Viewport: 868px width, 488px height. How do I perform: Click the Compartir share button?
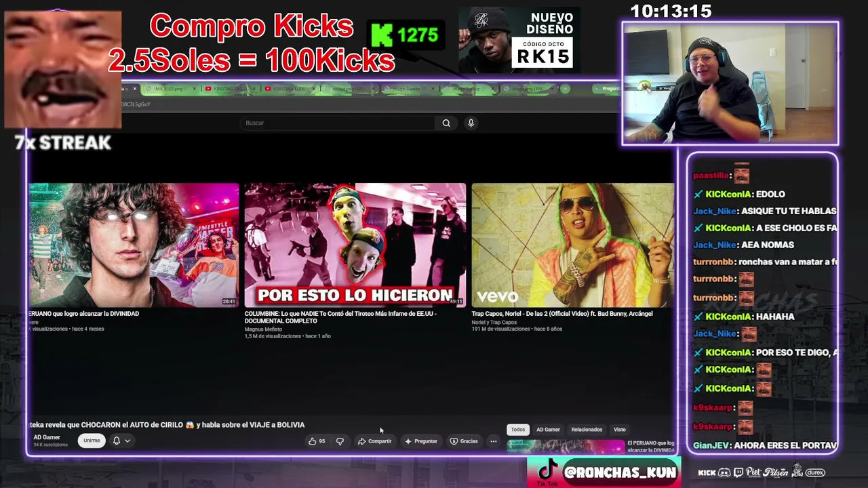pos(375,441)
